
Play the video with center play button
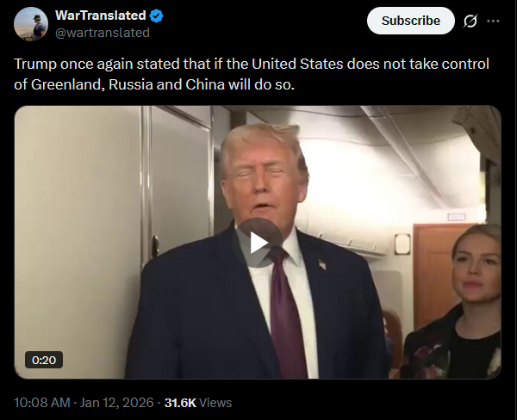point(258,243)
